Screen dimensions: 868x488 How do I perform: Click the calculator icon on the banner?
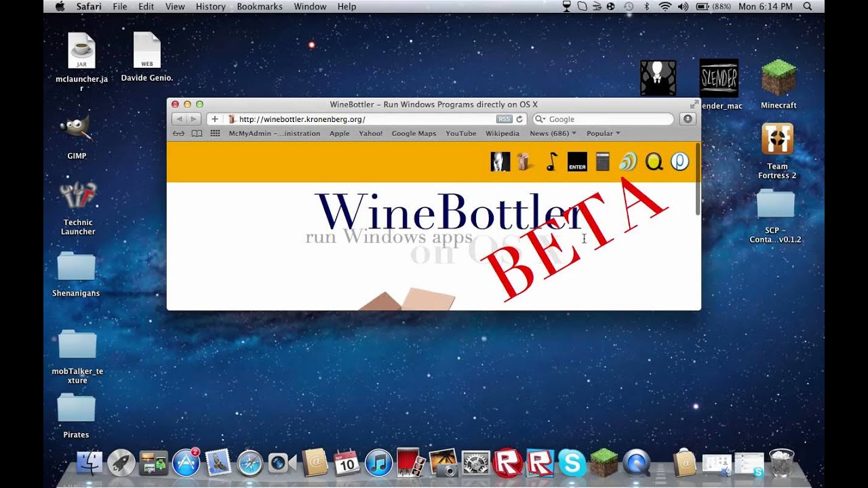(603, 161)
